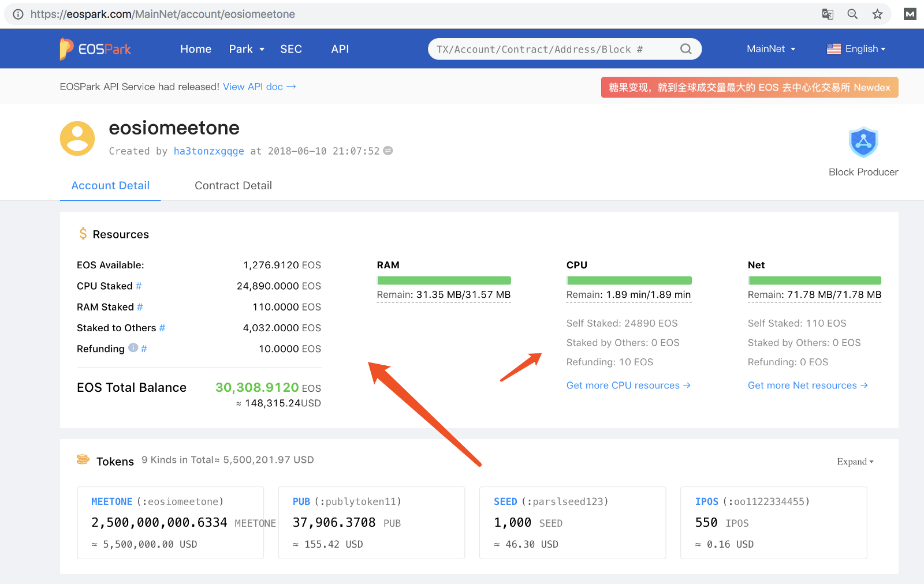Viewport: 924px width, 584px height.
Task: Switch to the Contract Detail tab
Action: [x=233, y=185]
